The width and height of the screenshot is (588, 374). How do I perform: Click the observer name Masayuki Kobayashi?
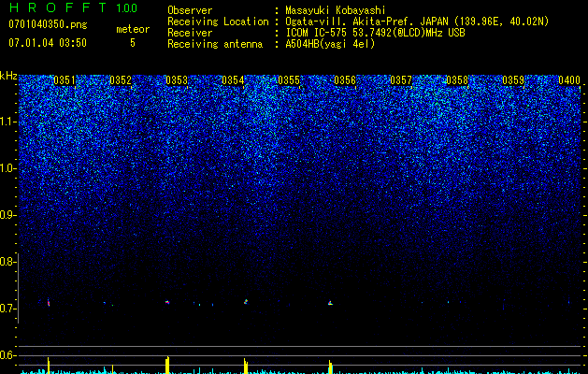point(336,10)
